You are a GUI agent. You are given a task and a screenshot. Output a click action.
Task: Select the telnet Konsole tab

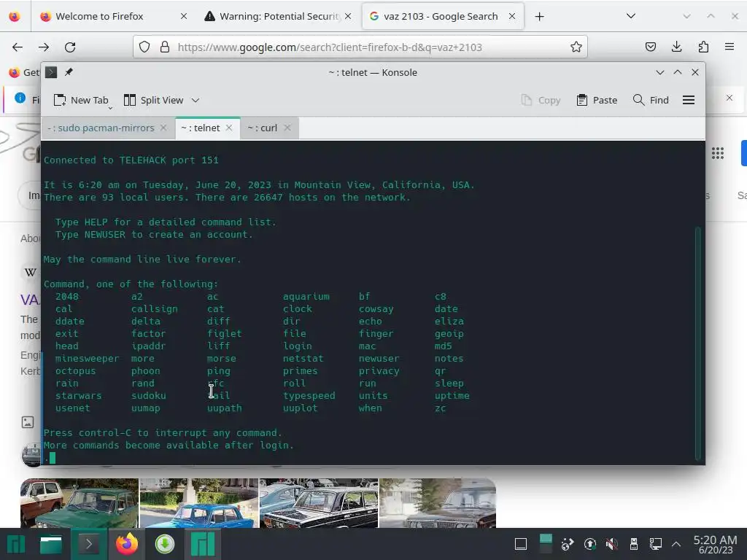208,128
